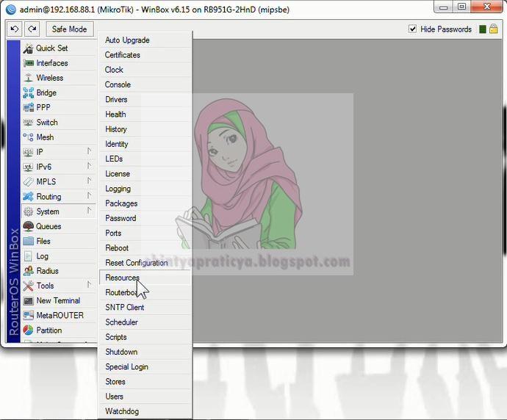This screenshot has height=420, width=507.
Task: Choose Console menu entry
Action: 145,84
